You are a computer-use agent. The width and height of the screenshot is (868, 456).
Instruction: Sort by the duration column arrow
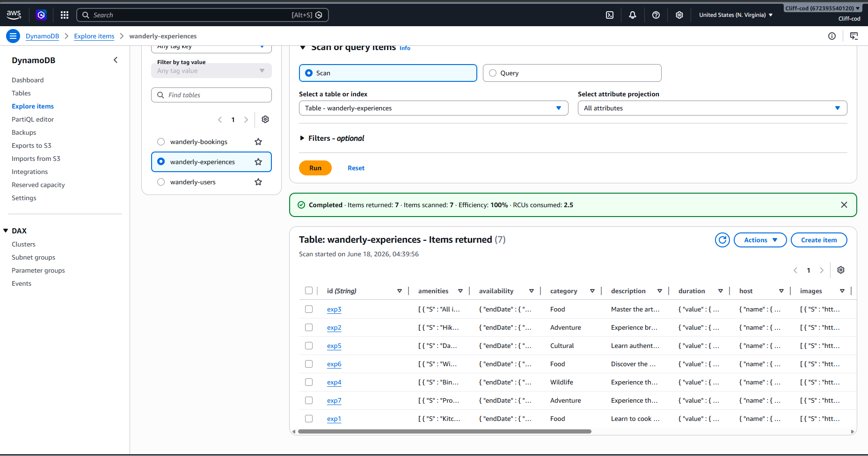[x=721, y=291]
